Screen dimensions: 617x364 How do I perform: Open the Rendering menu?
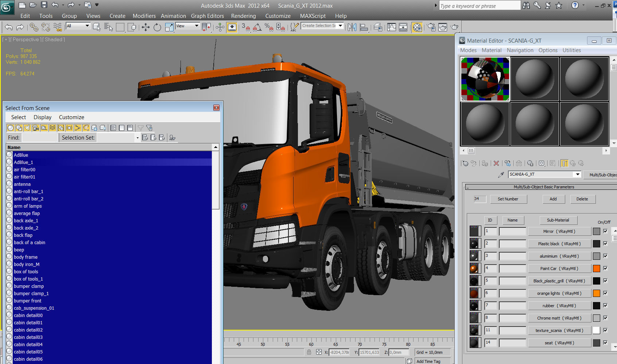(x=243, y=16)
